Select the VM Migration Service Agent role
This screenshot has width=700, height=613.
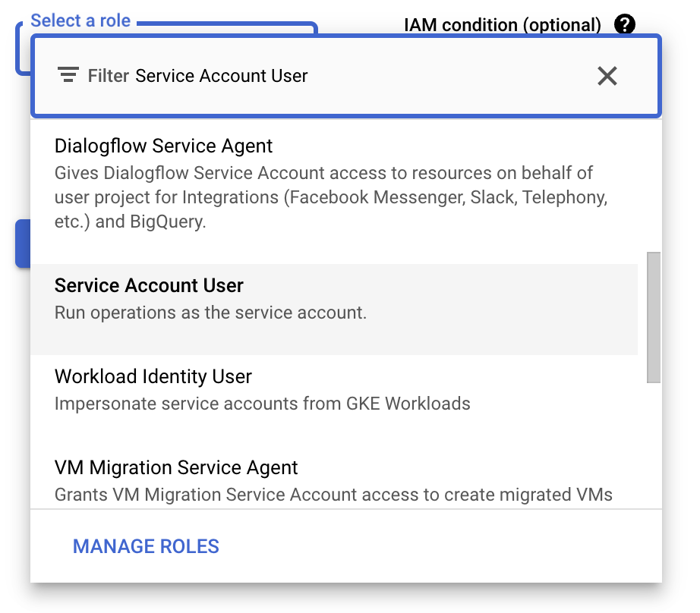(334, 477)
